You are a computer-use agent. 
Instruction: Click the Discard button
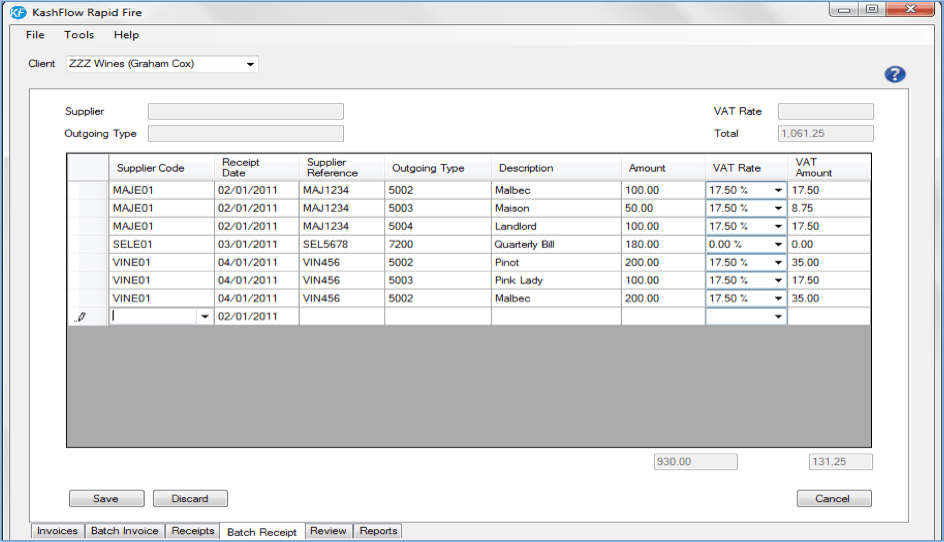190,498
